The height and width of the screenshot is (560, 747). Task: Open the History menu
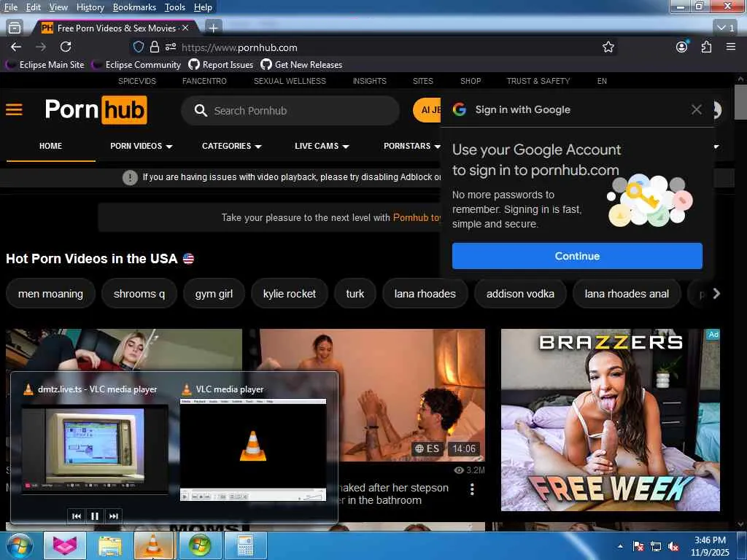click(x=90, y=7)
